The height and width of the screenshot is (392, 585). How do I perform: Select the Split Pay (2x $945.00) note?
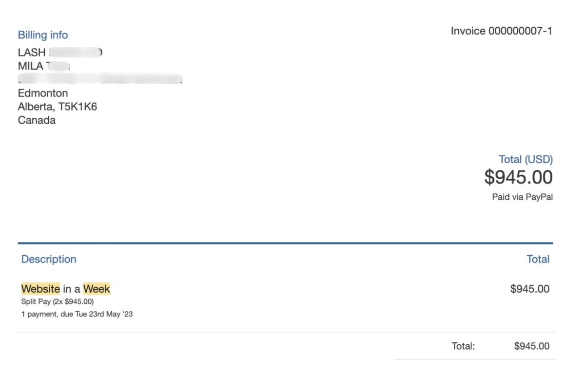click(58, 302)
